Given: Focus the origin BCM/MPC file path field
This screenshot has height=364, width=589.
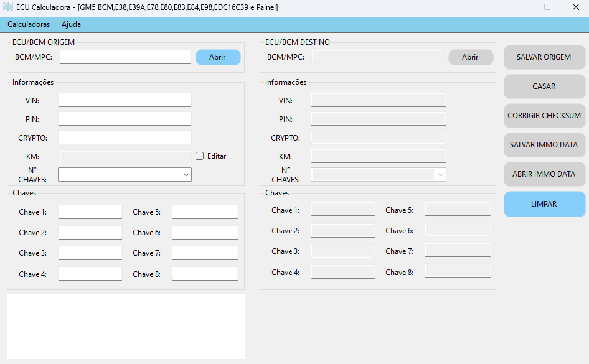Looking at the screenshot, I should point(125,57).
